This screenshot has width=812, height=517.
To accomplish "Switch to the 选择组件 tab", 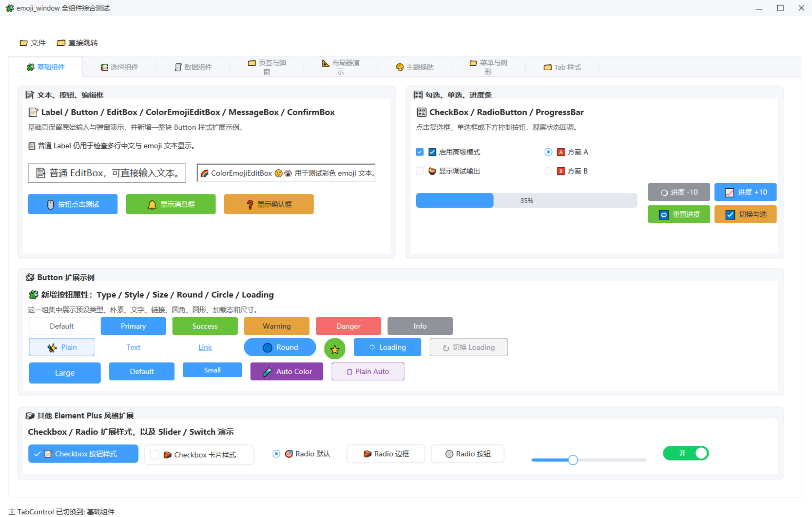I will [120, 67].
